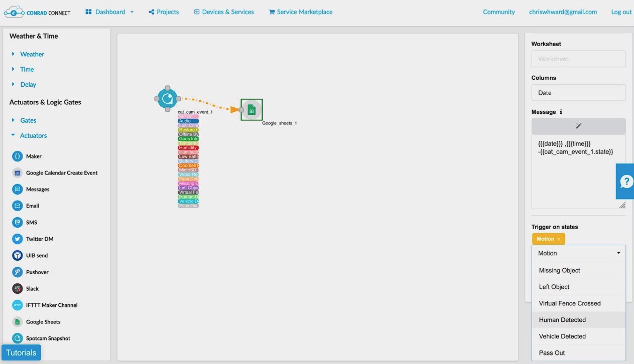Click the Columns Date field
Image resolution: width=634 pixels, height=364 pixels.
(578, 93)
